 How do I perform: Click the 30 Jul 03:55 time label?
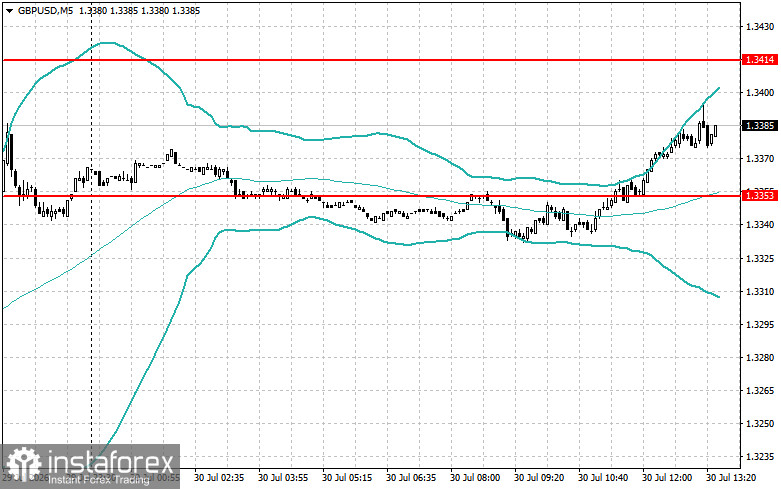283,478
